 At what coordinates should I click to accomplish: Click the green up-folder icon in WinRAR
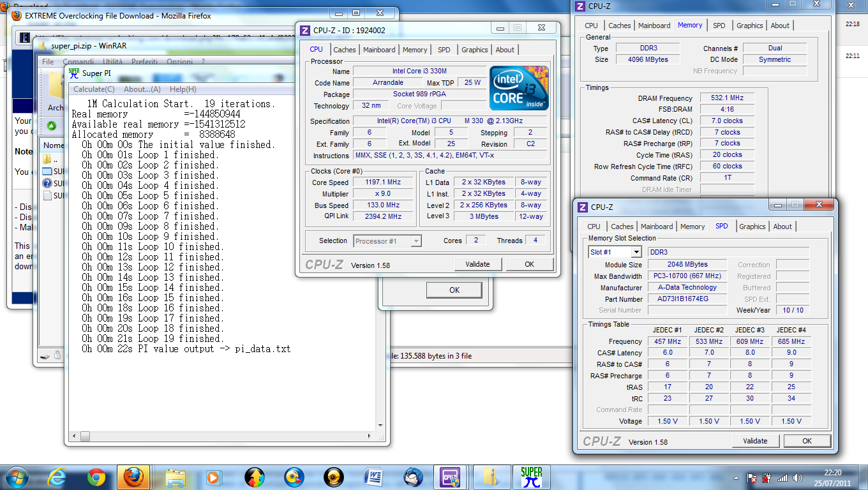click(52, 126)
